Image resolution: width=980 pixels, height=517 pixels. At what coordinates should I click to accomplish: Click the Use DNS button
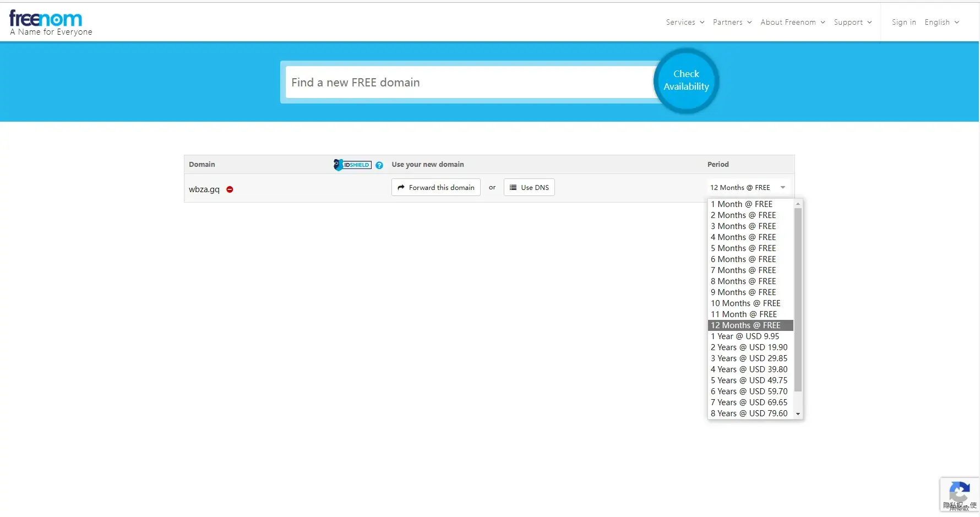click(x=529, y=188)
